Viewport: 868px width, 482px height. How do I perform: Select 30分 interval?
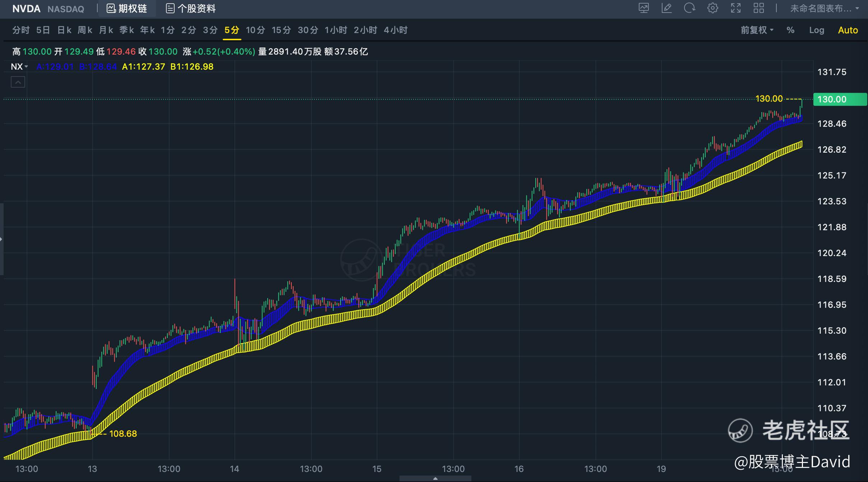coord(308,30)
